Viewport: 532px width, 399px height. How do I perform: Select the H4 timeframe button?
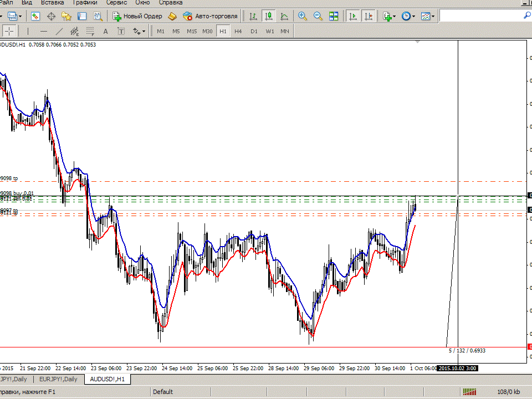[x=238, y=31]
